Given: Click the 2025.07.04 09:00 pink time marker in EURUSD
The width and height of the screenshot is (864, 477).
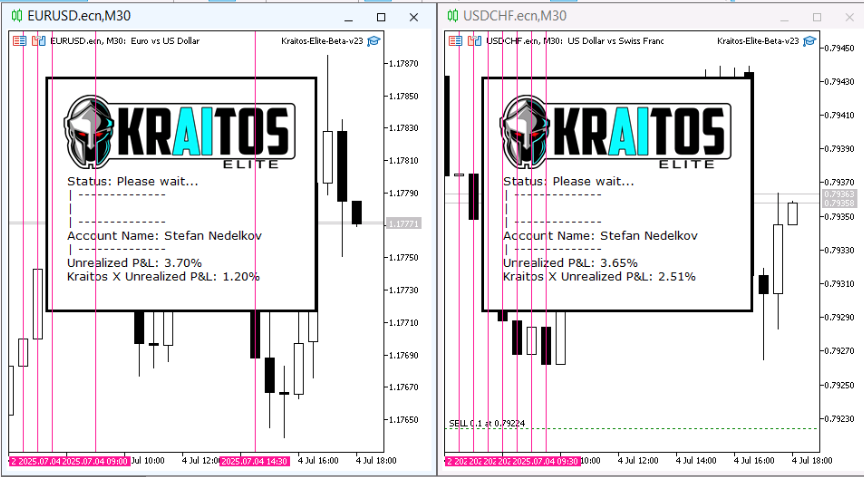Looking at the screenshot, I should (95, 460).
